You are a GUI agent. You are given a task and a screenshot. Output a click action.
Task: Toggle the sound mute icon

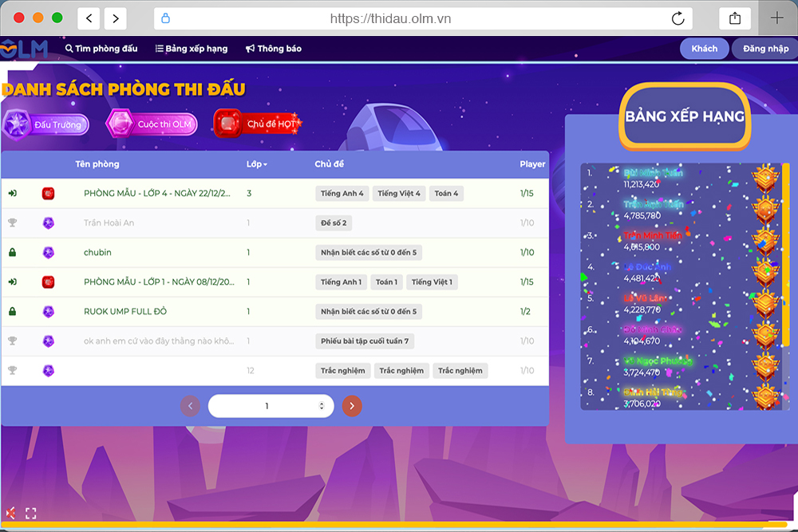pos(10,513)
